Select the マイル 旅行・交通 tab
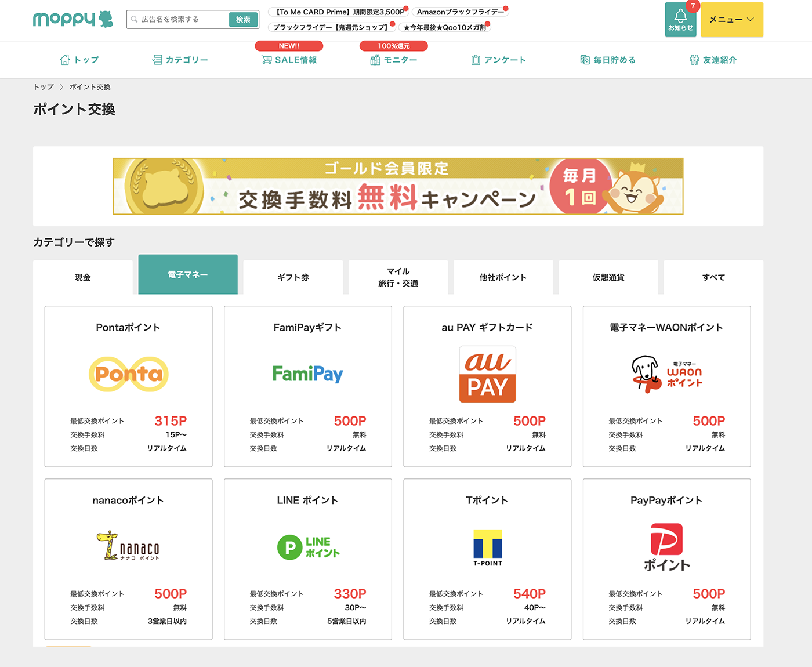Image resolution: width=812 pixels, height=667 pixels. [x=398, y=277]
